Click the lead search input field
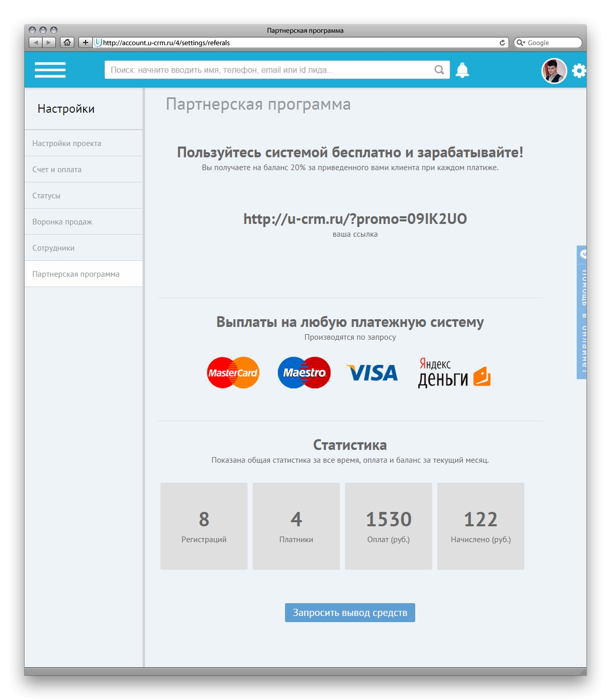Screen dimensions: 611x700 [277, 70]
